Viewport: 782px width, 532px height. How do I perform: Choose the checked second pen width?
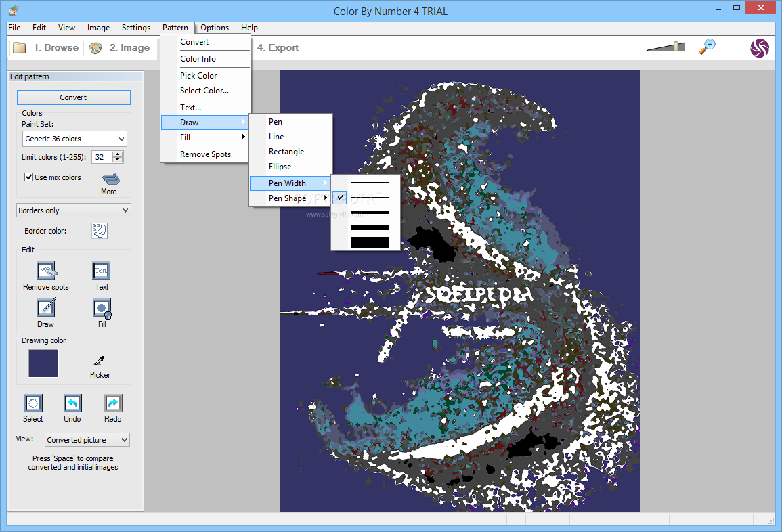tap(370, 198)
